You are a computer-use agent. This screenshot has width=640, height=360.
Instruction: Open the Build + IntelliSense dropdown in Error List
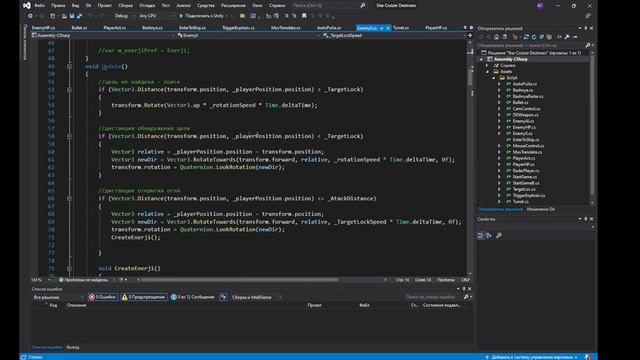click(256, 297)
